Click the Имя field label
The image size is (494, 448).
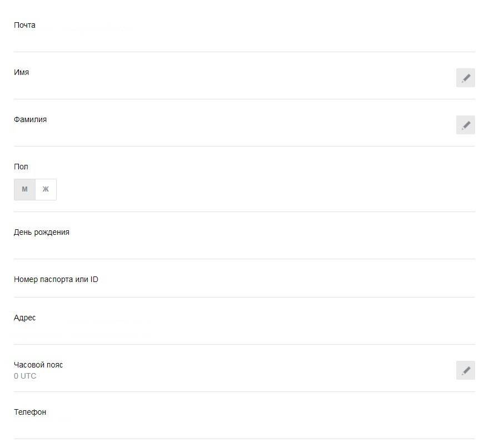(22, 72)
